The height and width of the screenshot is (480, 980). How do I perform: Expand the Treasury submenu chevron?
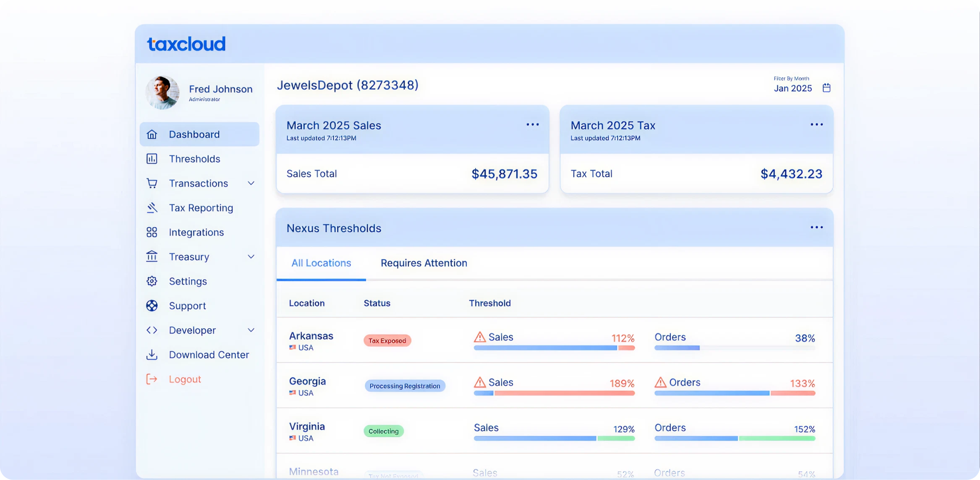(251, 257)
